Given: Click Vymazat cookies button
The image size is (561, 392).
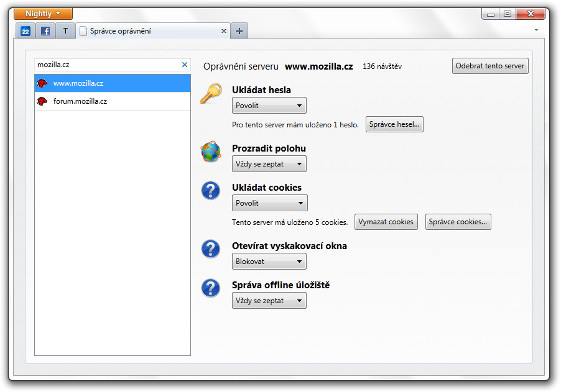Looking at the screenshot, I should (x=386, y=222).
